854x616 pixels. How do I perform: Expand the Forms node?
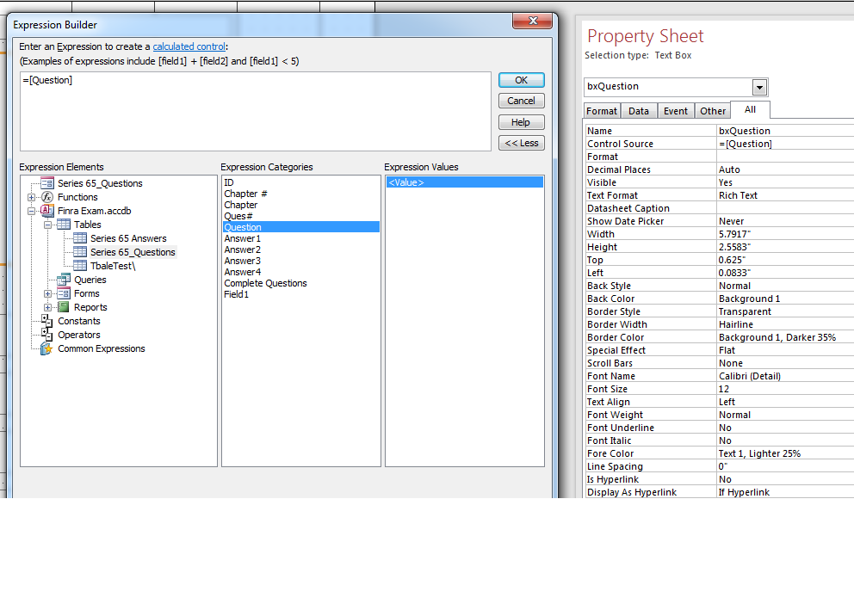tap(48, 293)
